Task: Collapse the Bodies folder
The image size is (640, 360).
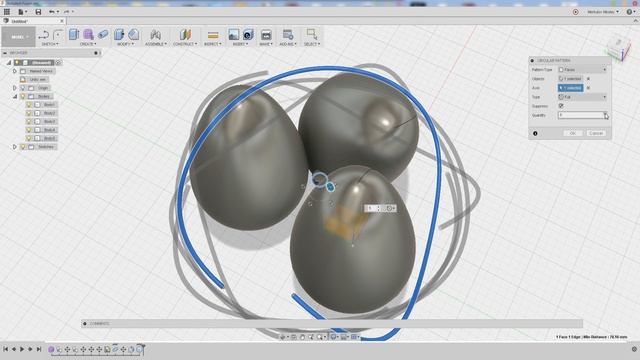Action: click(15, 96)
